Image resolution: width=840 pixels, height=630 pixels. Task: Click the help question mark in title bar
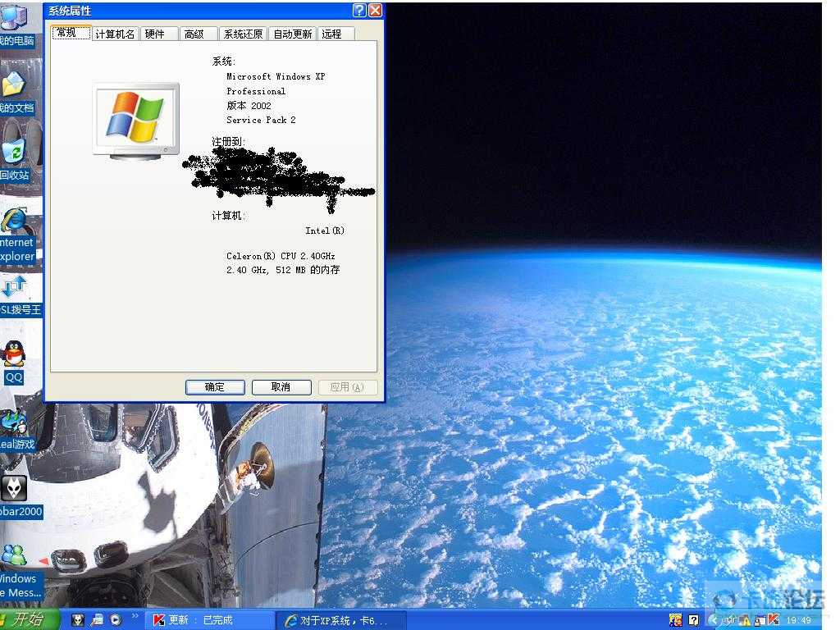[359, 10]
